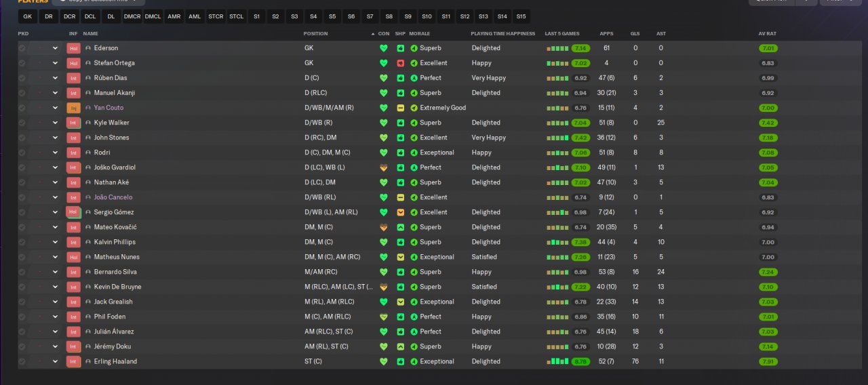Screen dimensions: 868x385
Task: Open the row dropdown chevron for Jérémy Doku
Action: tap(55, 346)
